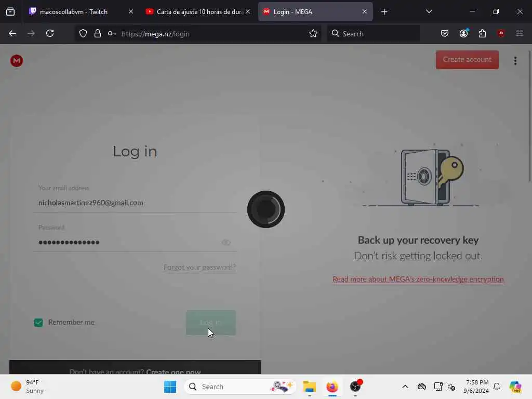Screen dimensions: 532x399
Task: Click the taskbar Search box
Action: (240, 387)
